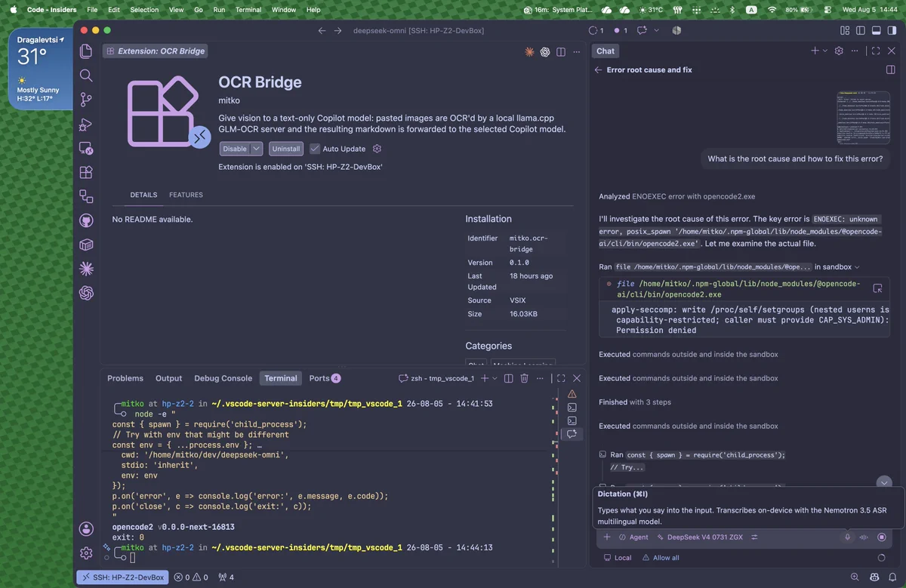This screenshot has height=588, width=906.
Task: Switch to the Debug Console tab
Action: pos(223,378)
